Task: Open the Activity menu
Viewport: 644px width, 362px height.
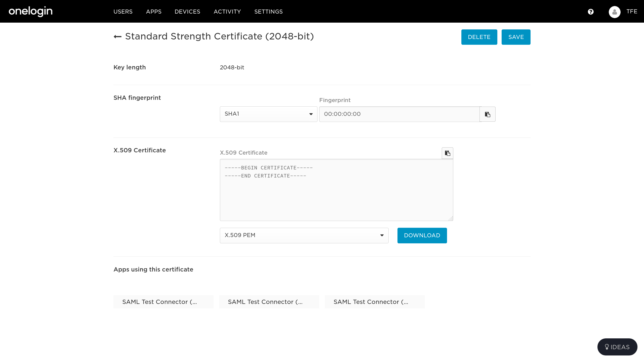Action: pos(227,12)
